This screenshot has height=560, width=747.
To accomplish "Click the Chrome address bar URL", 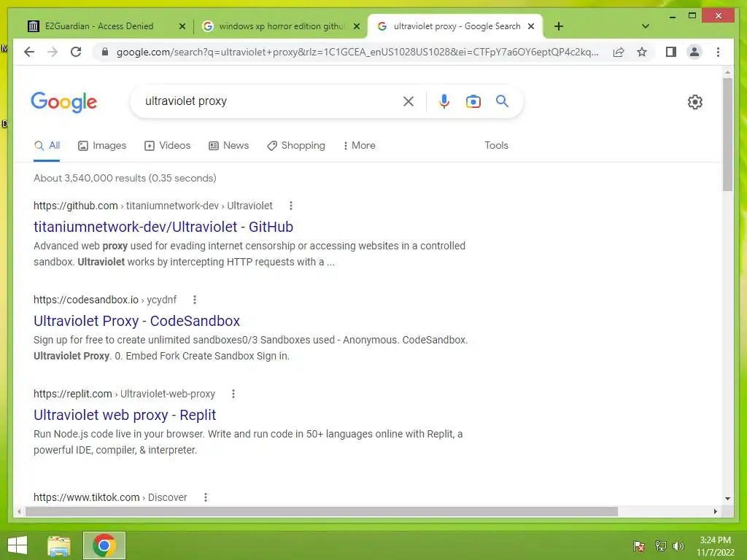I will point(357,52).
